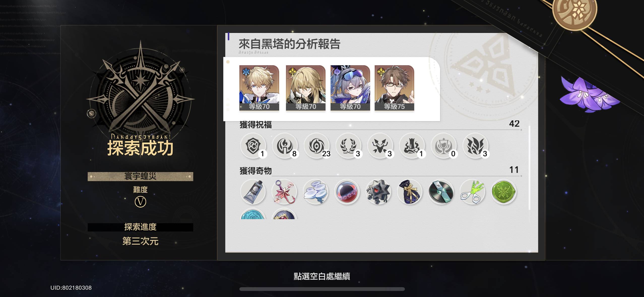This screenshot has height=297, width=644.
Task: Open the Remembrance blessing icon with count 8
Action: click(285, 146)
